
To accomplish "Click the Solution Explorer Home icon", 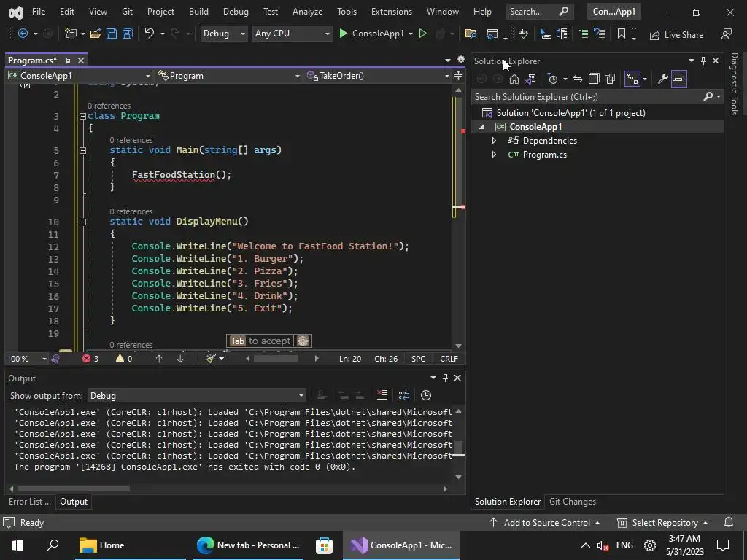I will click(514, 79).
